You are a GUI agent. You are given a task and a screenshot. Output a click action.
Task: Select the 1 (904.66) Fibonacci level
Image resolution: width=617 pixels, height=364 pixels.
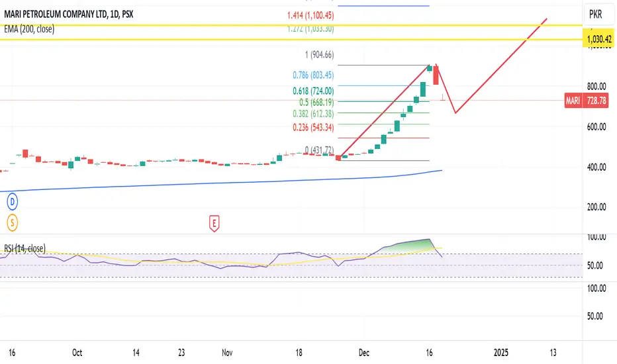pyautogui.click(x=319, y=55)
